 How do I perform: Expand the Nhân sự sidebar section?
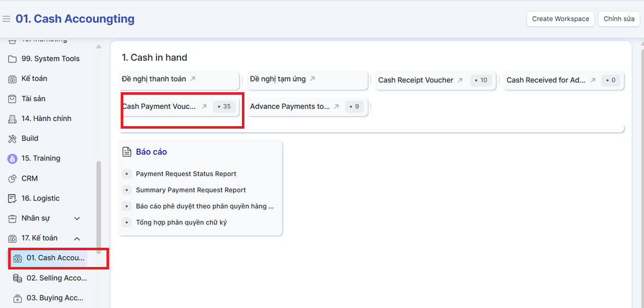77,218
